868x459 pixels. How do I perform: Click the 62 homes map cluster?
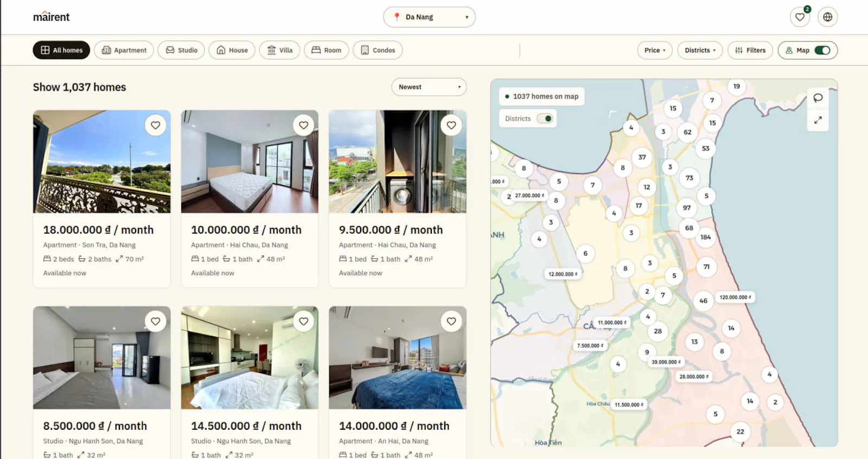click(x=687, y=132)
